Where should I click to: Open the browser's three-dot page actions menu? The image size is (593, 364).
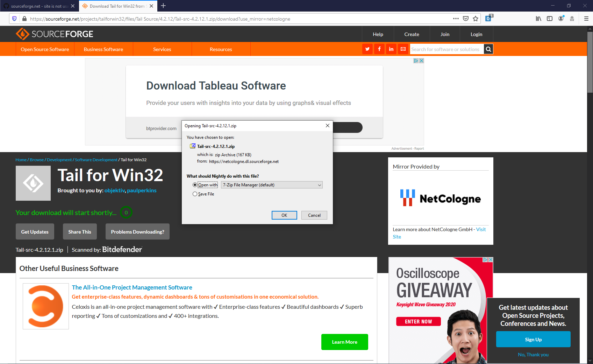pos(456,19)
